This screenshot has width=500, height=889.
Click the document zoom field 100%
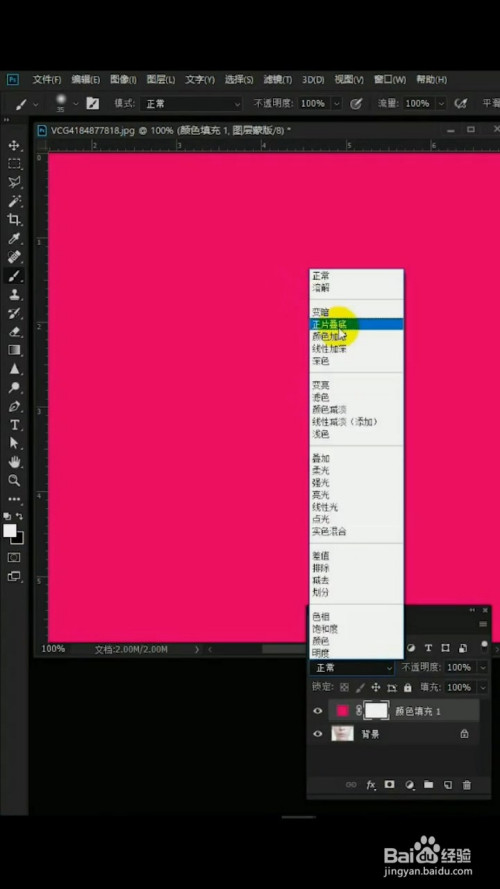pyautogui.click(x=53, y=649)
